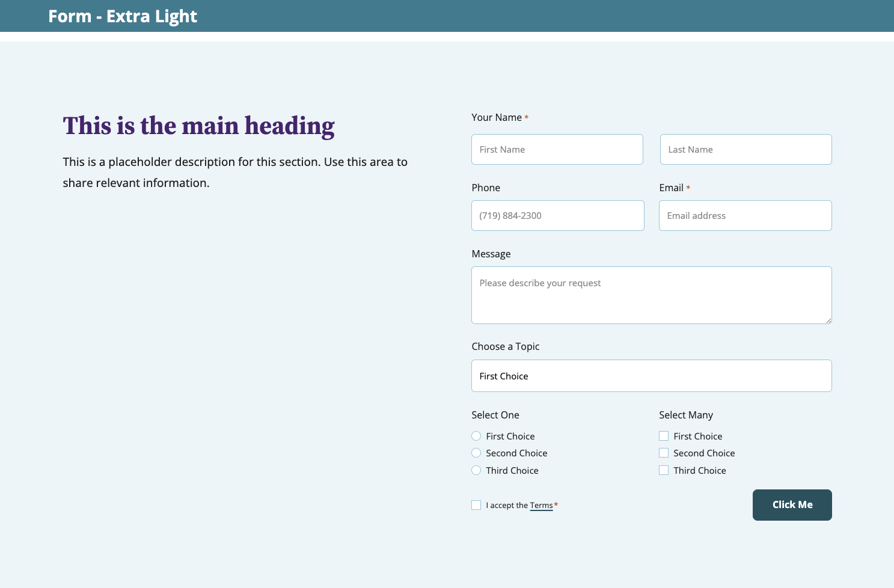Open the Choose a Topic dropdown
The width and height of the screenshot is (894, 588).
pos(651,376)
